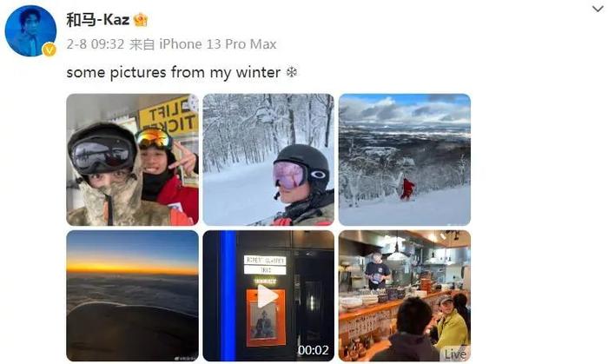
Task: Click the iPhone 13 Pro Max source link
Action: [x=218, y=44]
